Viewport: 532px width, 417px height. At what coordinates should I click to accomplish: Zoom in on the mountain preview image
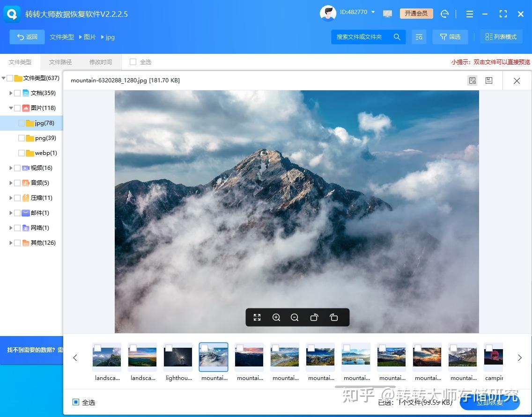(x=276, y=317)
